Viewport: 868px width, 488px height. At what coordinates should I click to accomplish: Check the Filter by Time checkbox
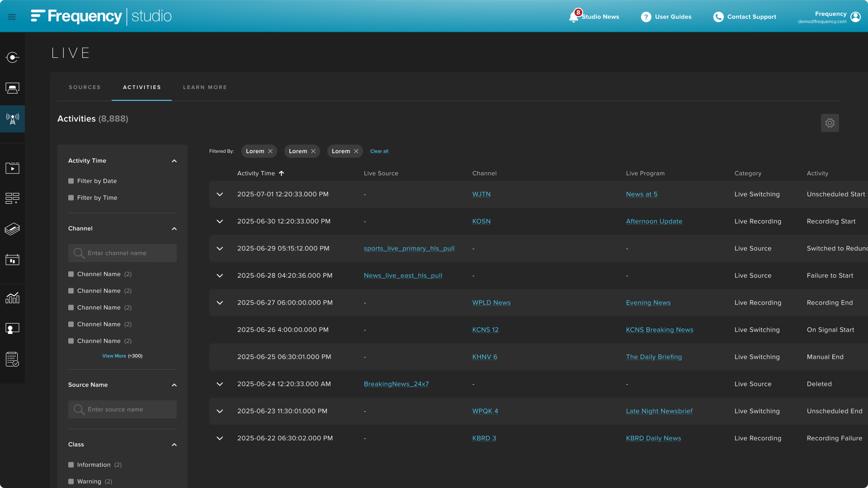71,198
